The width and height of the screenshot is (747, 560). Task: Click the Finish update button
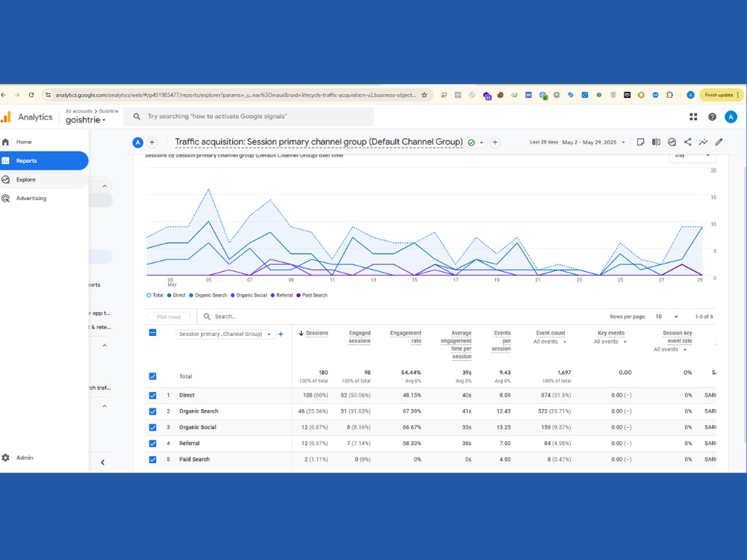722,95
